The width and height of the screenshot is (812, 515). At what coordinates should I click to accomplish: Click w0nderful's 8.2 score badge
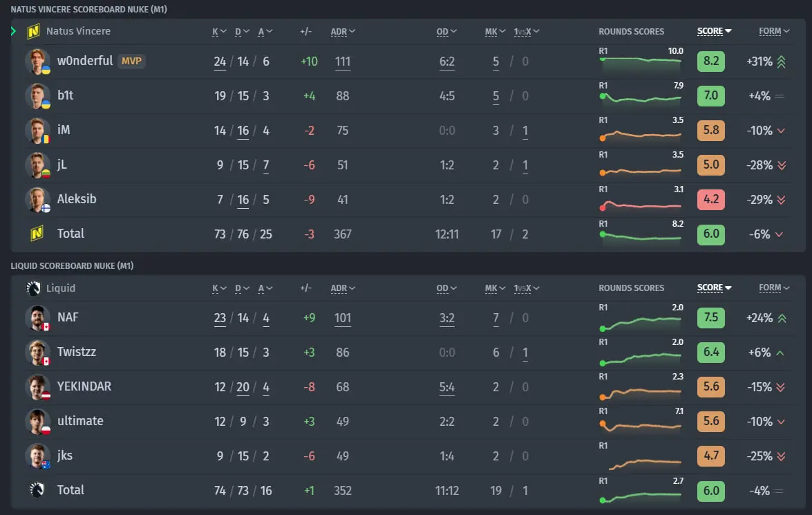click(x=711, y=61)
